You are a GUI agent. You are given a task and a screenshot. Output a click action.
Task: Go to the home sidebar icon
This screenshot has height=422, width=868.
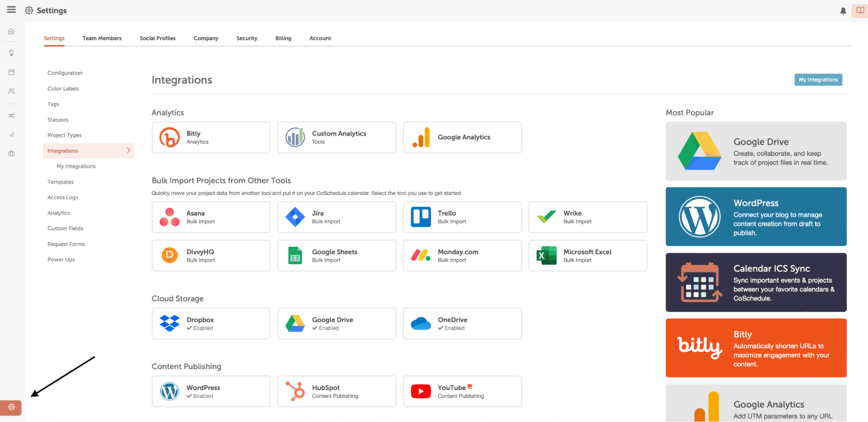(11, 31)
